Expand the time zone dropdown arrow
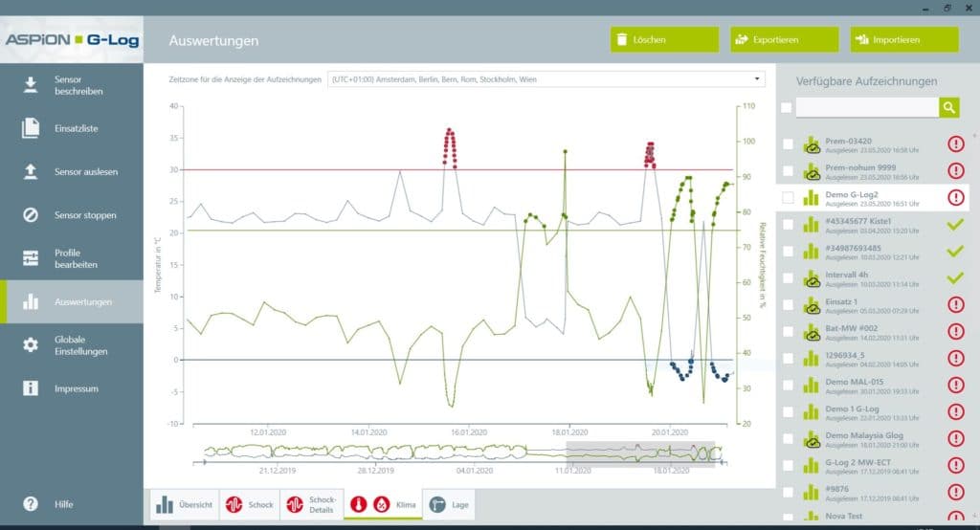This screenshot has height=530, width=980. [x=757, y=78]
